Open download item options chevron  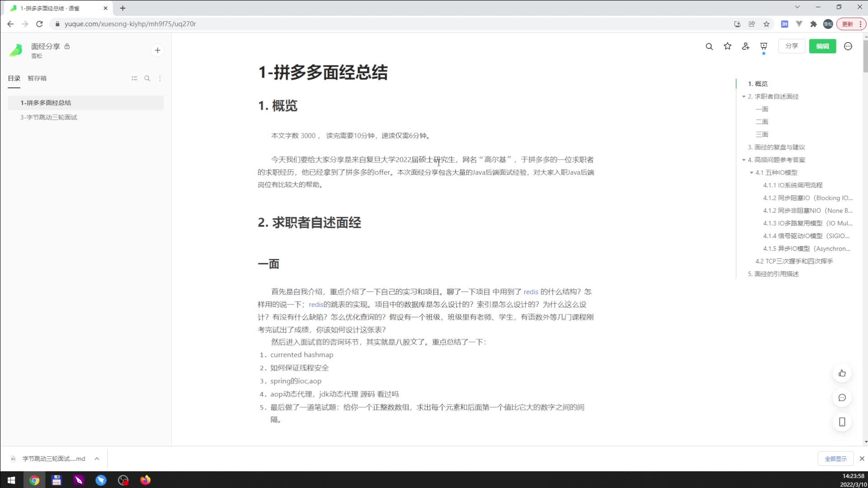click(x=97, y=459)
